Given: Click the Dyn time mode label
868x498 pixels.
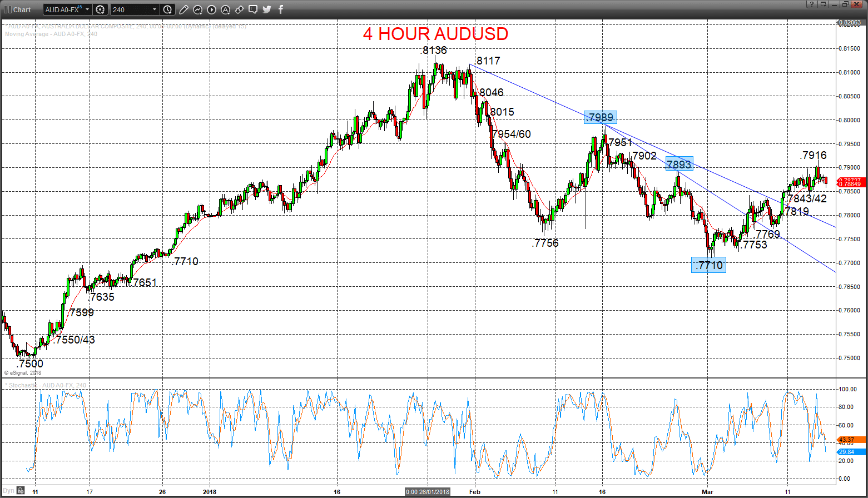Looking at the screenshot, I should [x=8, y=491].
